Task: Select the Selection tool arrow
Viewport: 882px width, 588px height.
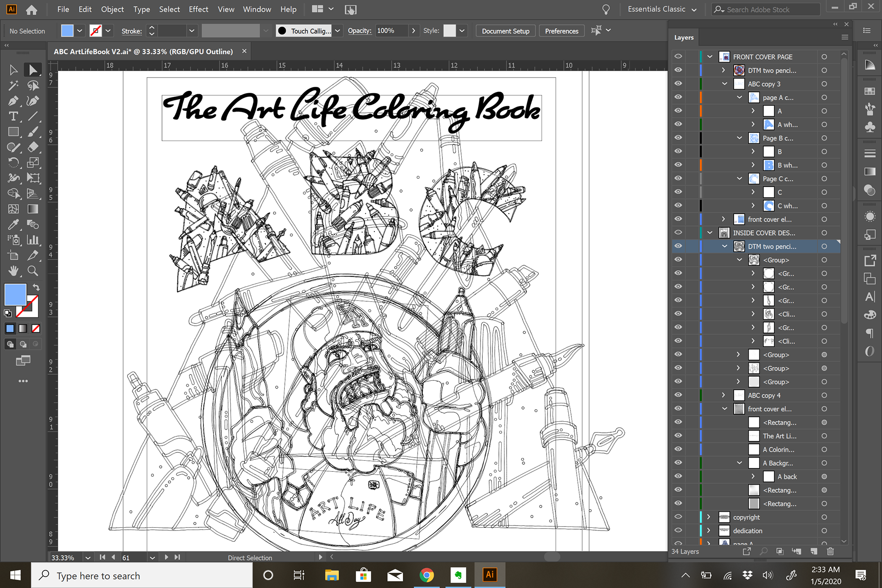Action: (13, 70)
